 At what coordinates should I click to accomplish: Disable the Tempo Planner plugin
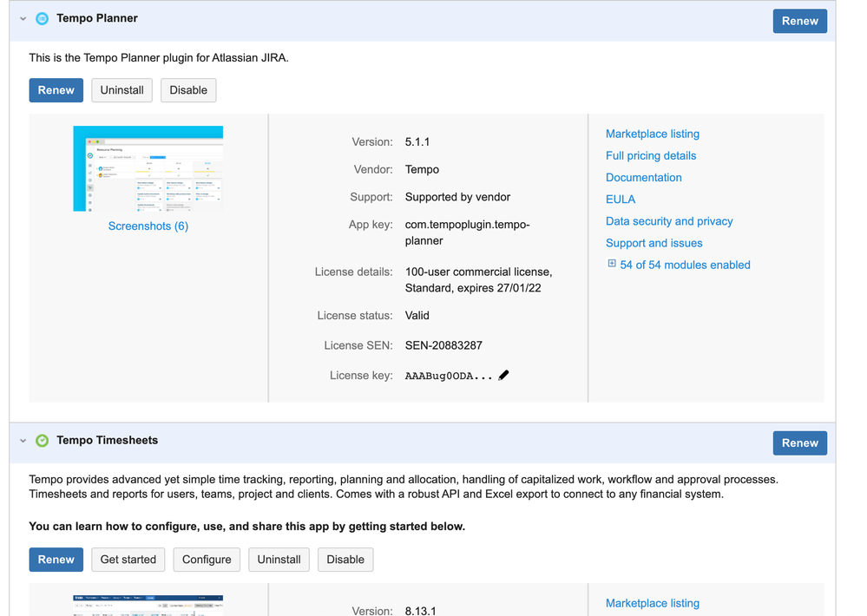pyautogui.click(x=188, y=90)
